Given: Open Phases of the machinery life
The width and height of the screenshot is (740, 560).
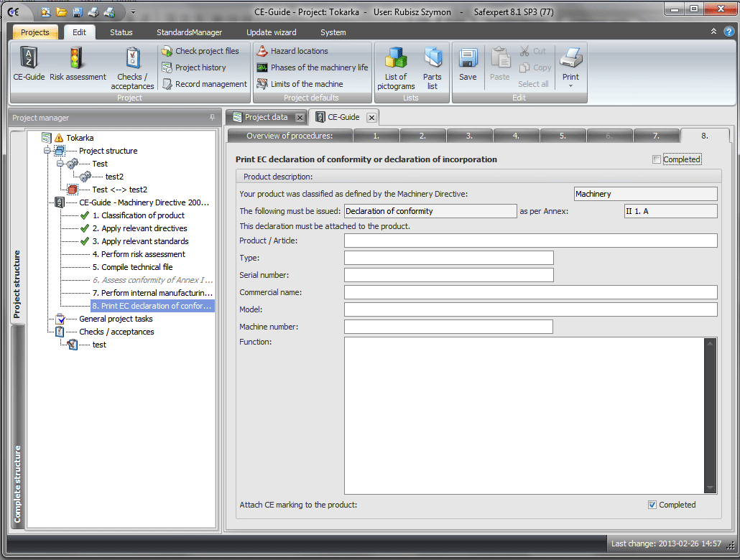Looking at the screenshot, I should click(318, 67).
